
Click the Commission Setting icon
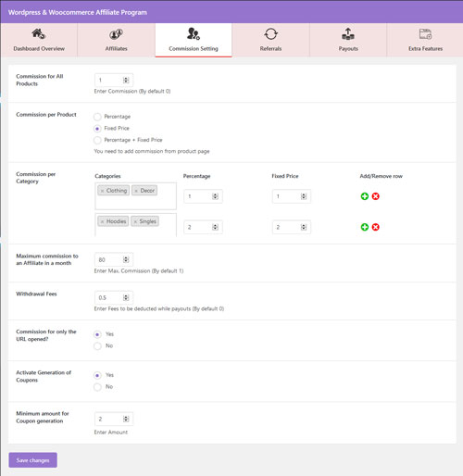[x=194, y=33]
